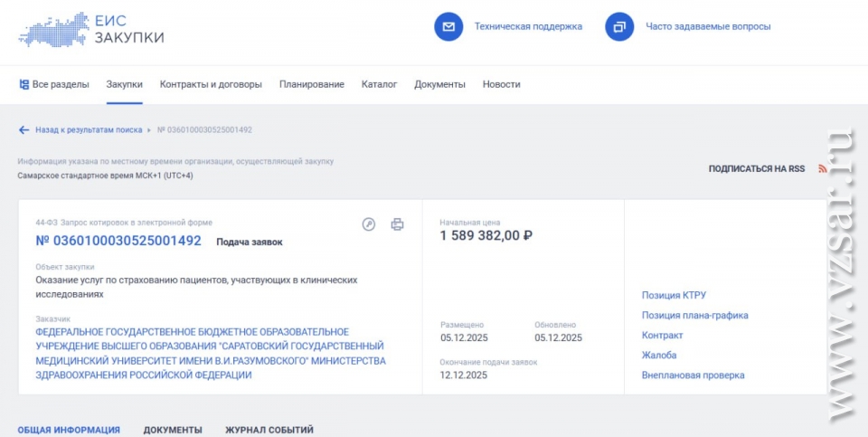This screenshot has width=868, height=437.
Task: Click the EIS Zakupki logo
Action: (91, 28)
